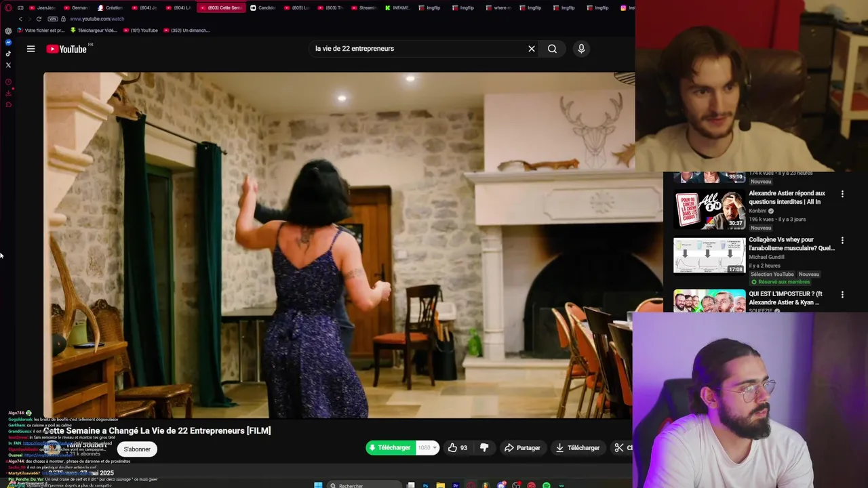Start voice search with the microphone

[581, 49]
